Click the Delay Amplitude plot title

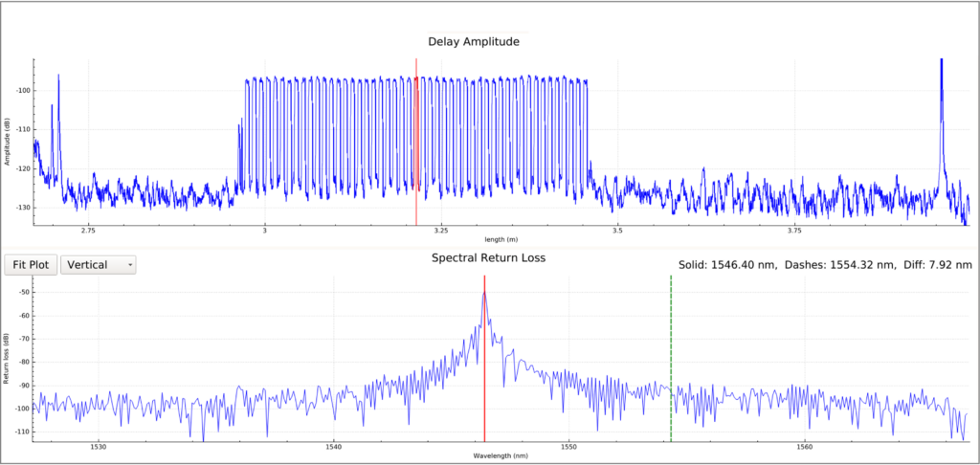pyautogui.click(x=474, y=42)
